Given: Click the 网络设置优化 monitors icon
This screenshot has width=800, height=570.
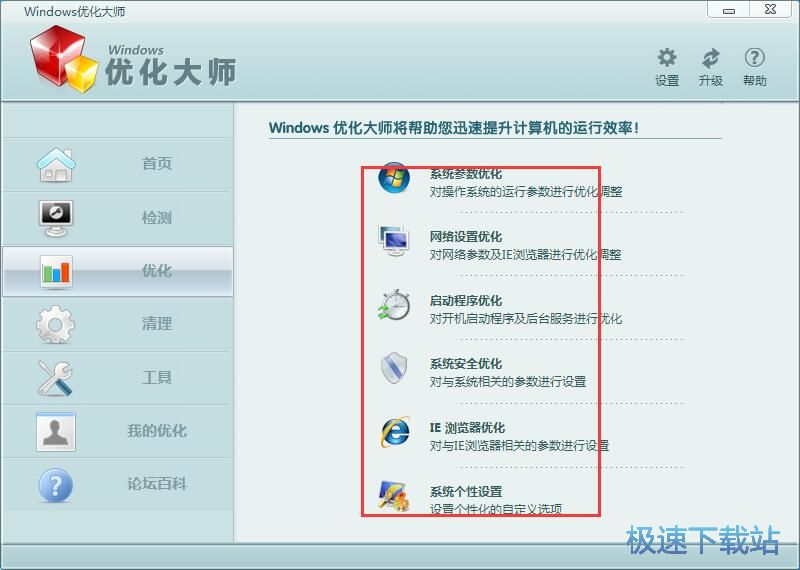Looking at the screenshot, I should tap(393, 240).
